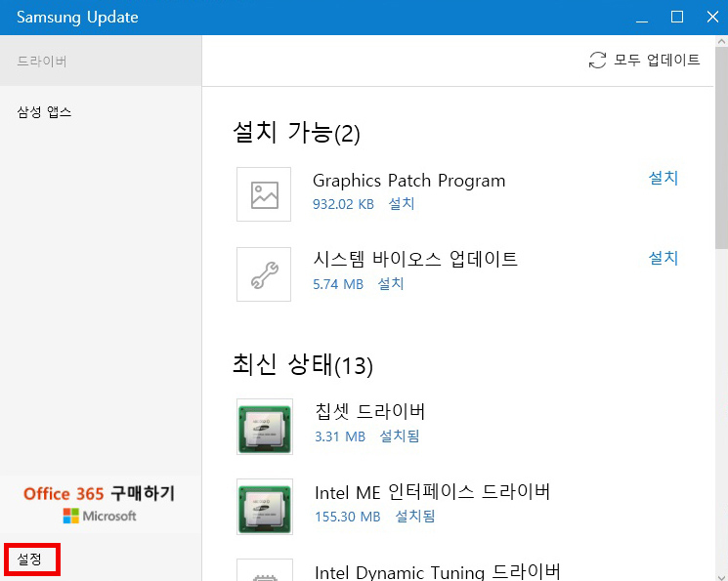Click the 모두 업데이트 button
The height and width of the screenshot is (581, 728).
coord(644,60)
